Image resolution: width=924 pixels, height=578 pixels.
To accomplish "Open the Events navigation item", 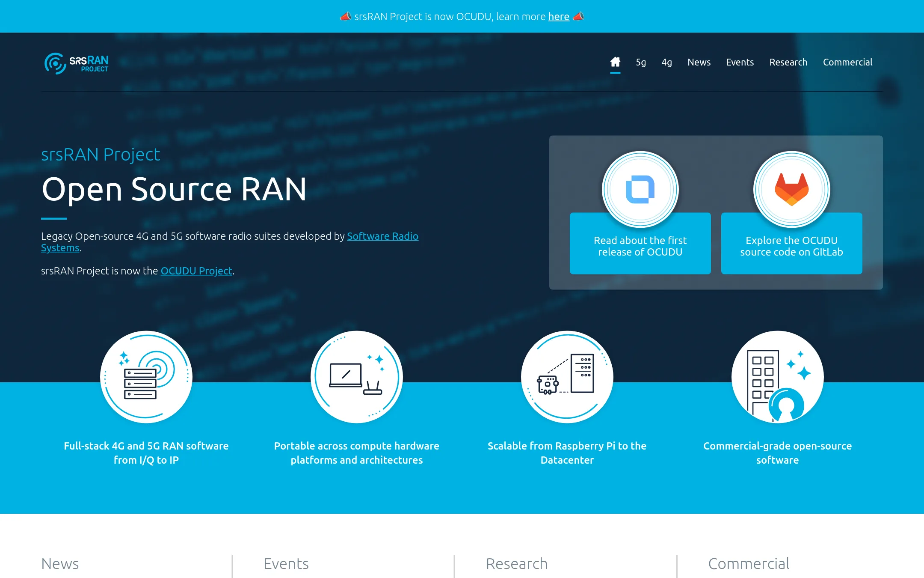I will click(x=740, y=62).
